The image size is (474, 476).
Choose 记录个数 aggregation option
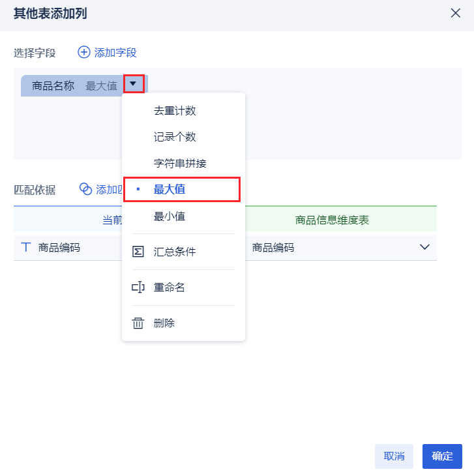point(175,137)
